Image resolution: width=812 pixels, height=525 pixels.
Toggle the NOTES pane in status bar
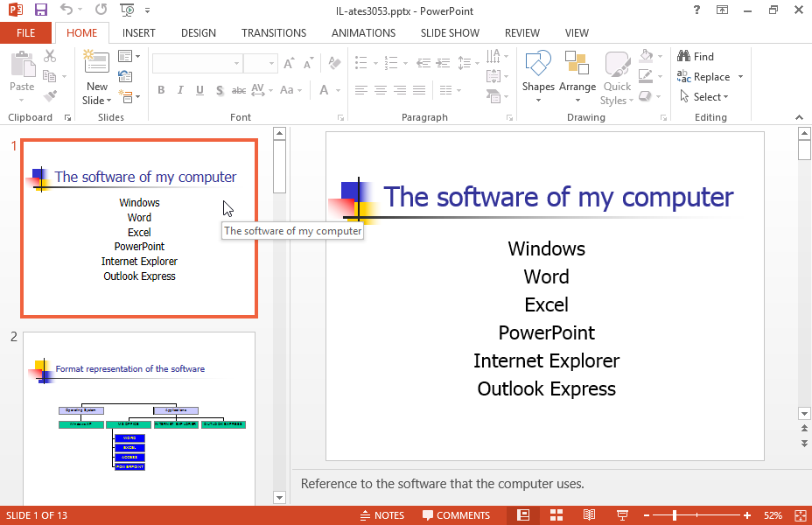[x=382, y=515]
